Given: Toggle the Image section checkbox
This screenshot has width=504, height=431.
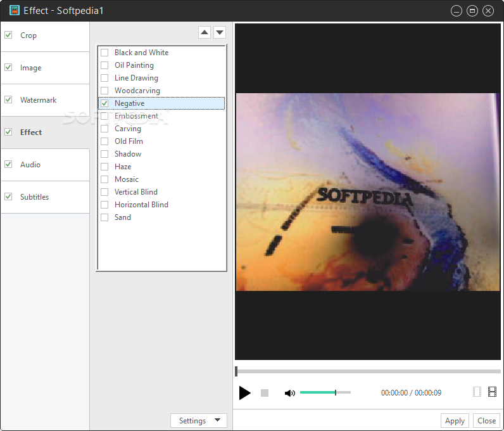Looking at the screenshot, I should pyautogui.click(x=8, y=67).
